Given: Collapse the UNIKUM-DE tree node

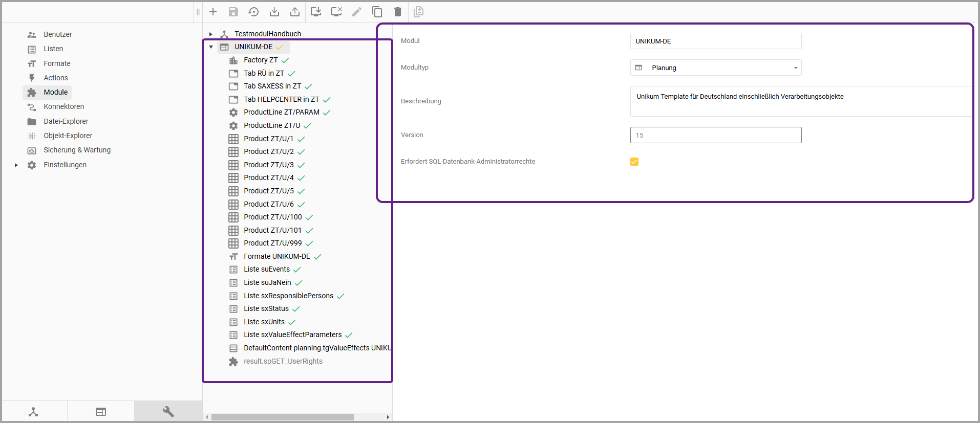Looking at the screenshot, I should coord(210,47).
